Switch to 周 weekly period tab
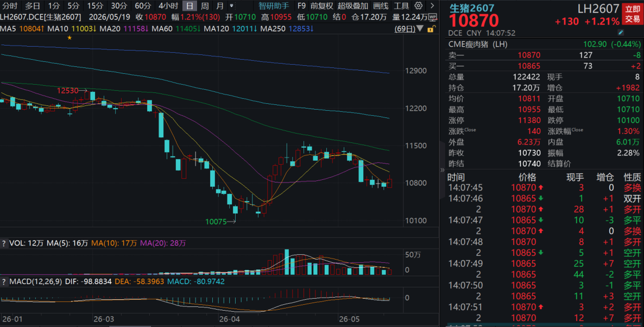Viewport: 644px width, 327px height. [x=205, y=6]
